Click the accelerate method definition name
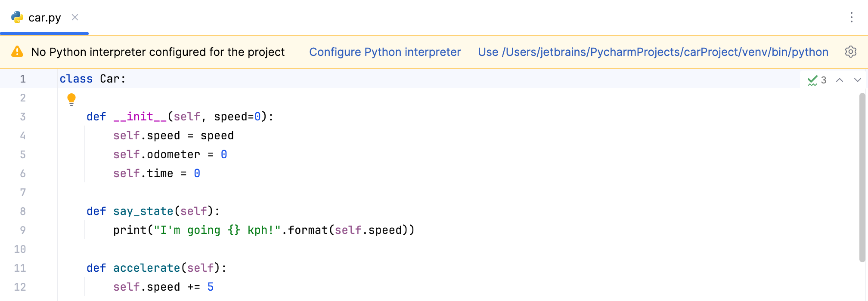 [146, 268]
